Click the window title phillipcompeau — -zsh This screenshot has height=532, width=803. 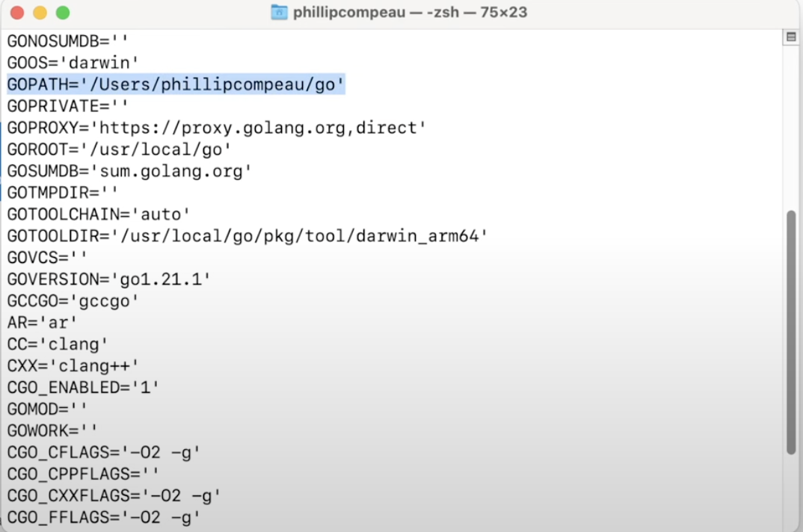tap(410, 12)
